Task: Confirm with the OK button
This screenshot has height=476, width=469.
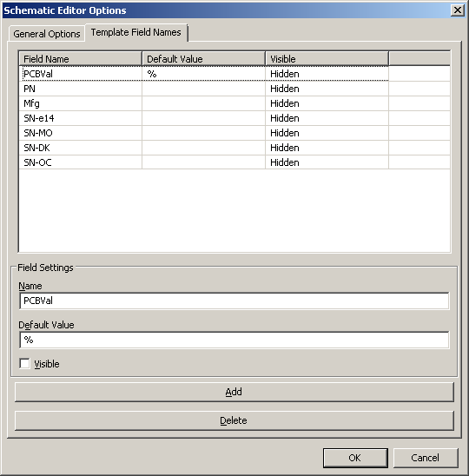Action: coord(355,458)
